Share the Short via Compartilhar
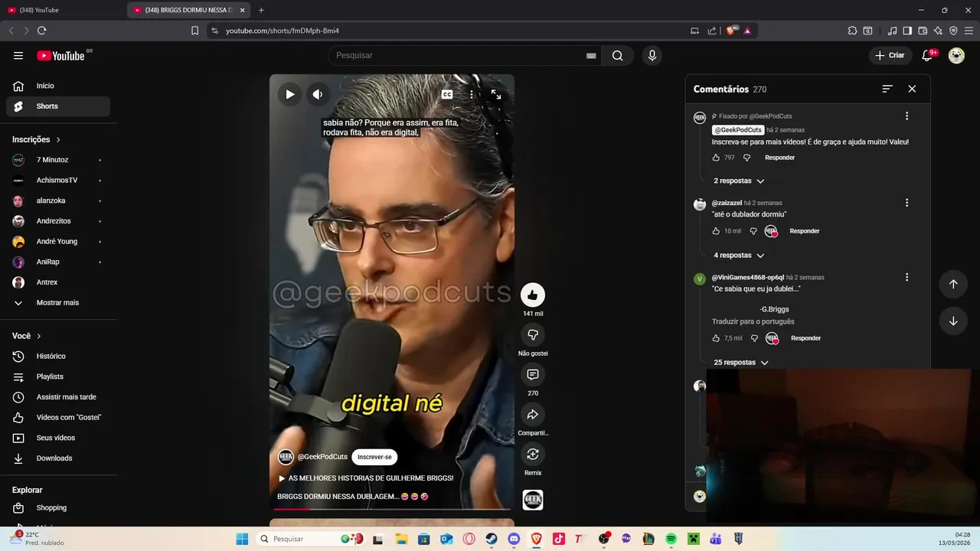 [533, 414]
